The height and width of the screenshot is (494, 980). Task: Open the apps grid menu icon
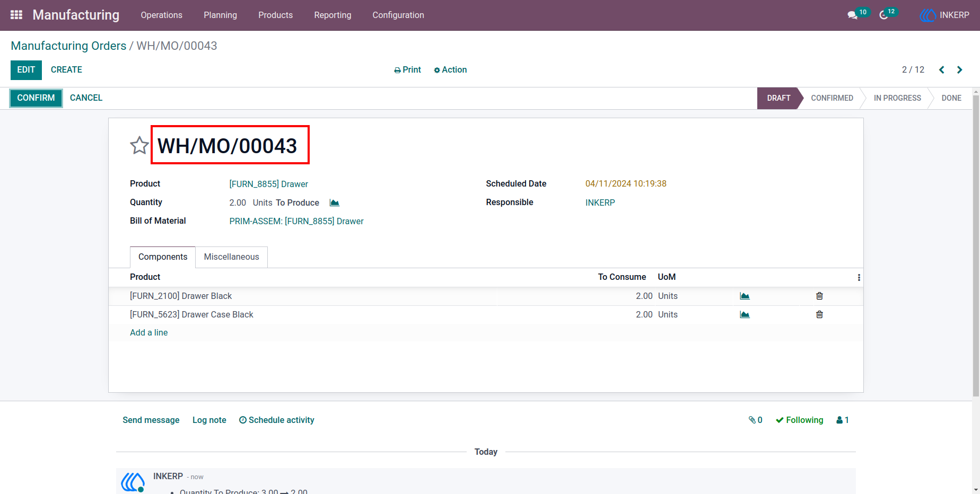click(x=16, y=15)
